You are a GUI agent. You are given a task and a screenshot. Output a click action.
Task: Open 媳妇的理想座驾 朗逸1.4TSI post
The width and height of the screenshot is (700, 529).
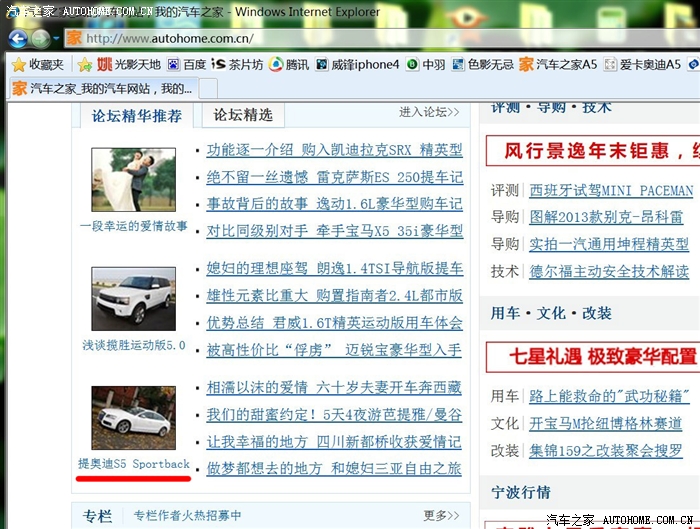click(x=334, y=268)
